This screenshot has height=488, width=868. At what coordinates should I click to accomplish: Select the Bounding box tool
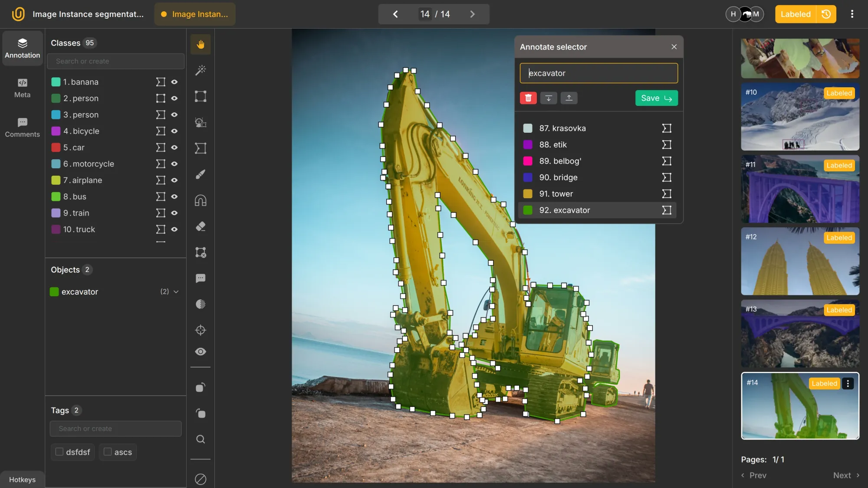point(200,96)
